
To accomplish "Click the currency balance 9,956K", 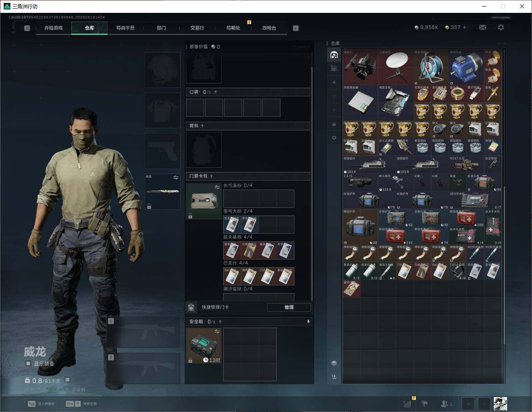I will pos(426,27).
